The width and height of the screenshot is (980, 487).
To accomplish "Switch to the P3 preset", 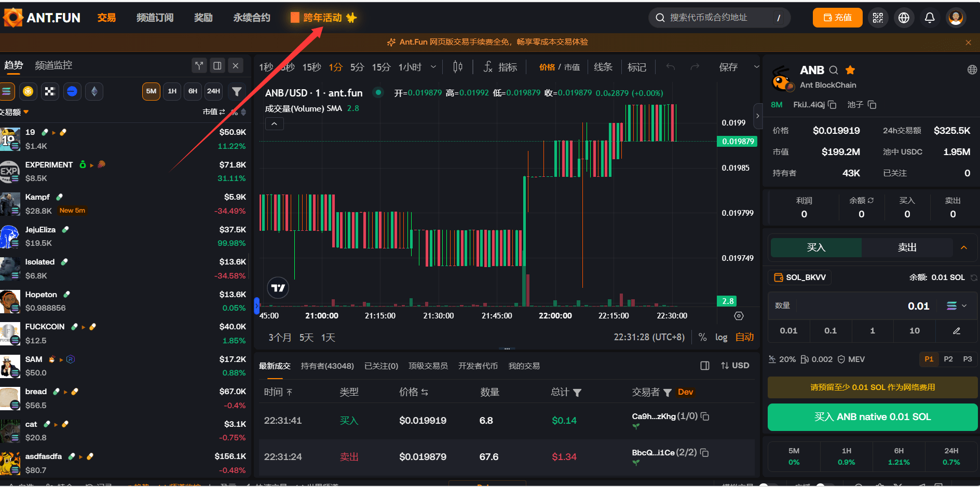I will point(968,359).
